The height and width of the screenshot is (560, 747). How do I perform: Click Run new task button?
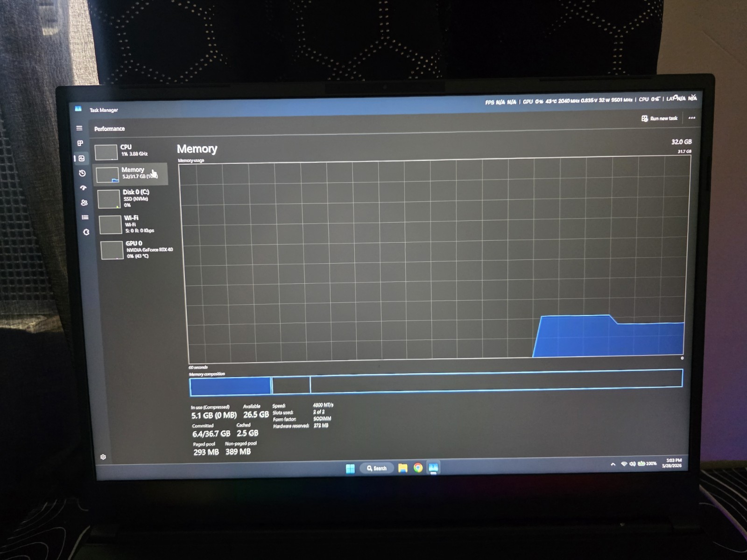[x=659, y=119]
